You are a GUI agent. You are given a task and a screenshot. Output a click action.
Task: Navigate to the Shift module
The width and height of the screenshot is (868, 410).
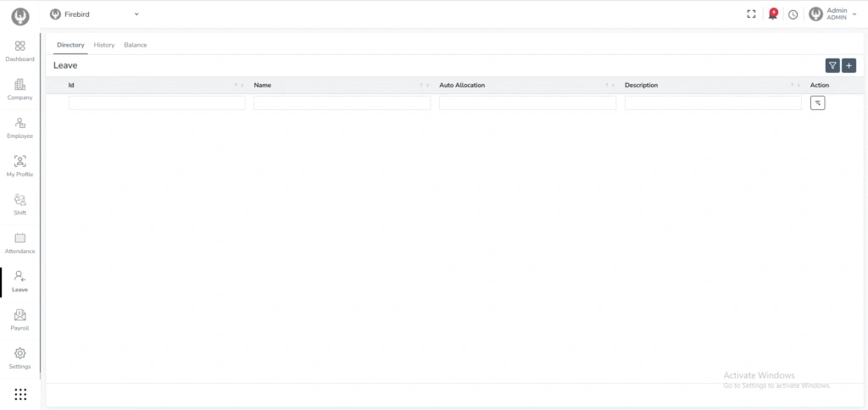[x=19, y=204]
